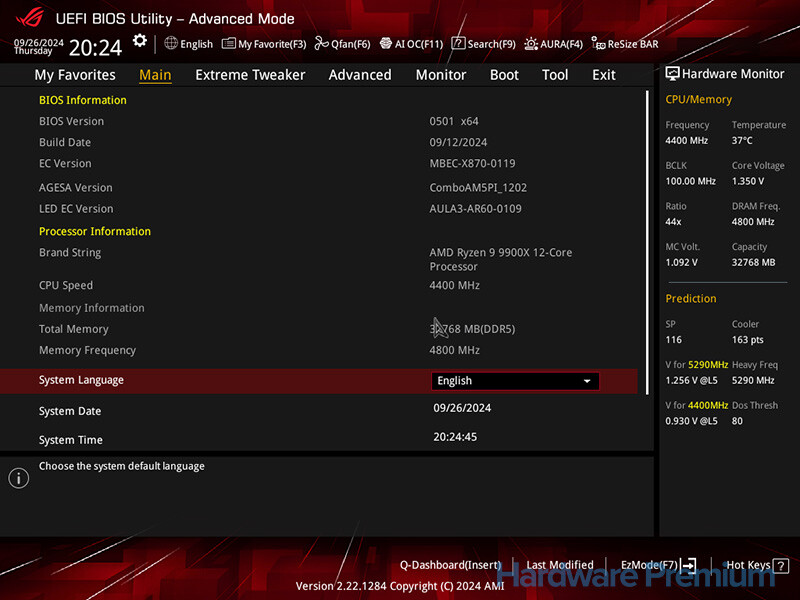This screenshot has width=800, height=600.
Task: Select the System Language row
Action: coord(318,381)
